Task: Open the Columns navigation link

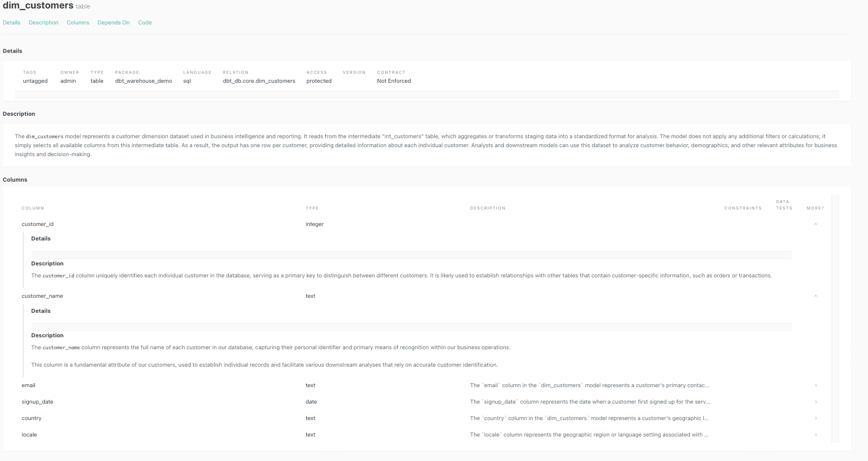Action: coord(78,22)
